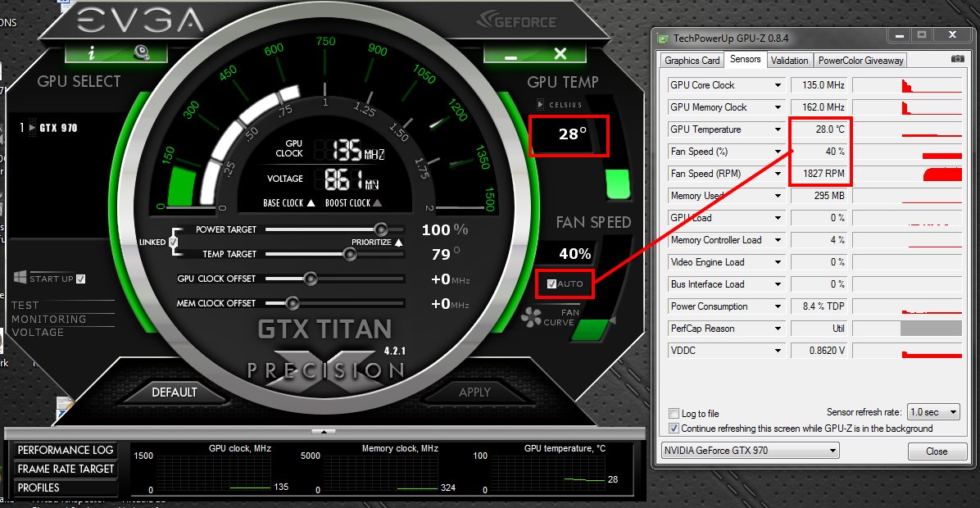Click the 8.4 % TDP value
Screen dimensions: 980x508
coord(819,306)
